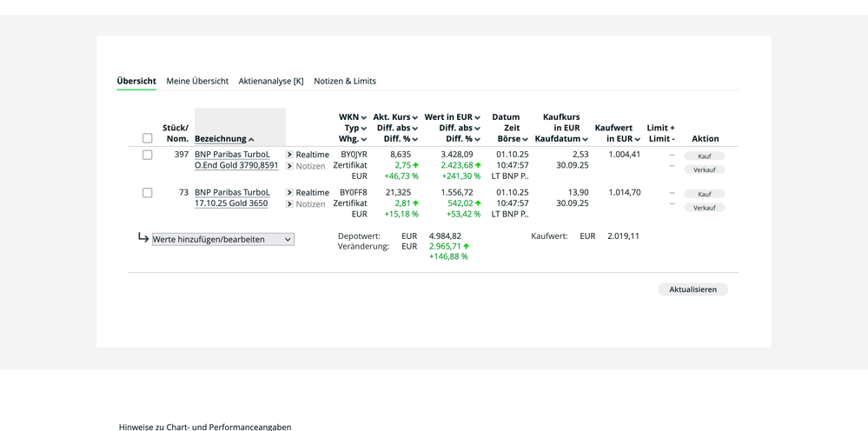This screenshot has width=868, height=431.
Task: Click purchase value 1.004,41
Action: [625, 155]
